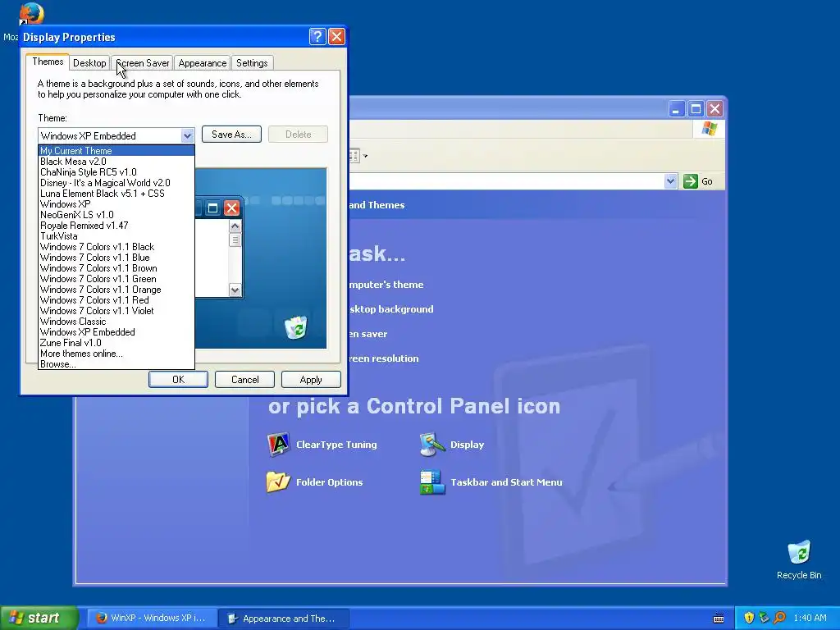Image resolution: width=840 pixels, height=630 pixels.
Task: Select My Current Theme from list
Action: coord(116,151)
